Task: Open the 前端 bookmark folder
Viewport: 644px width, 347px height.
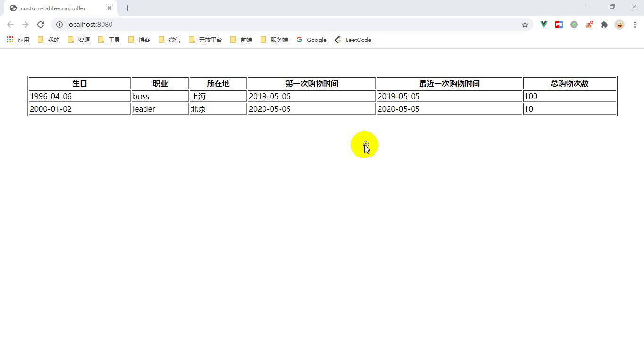Action: [241, 40]
